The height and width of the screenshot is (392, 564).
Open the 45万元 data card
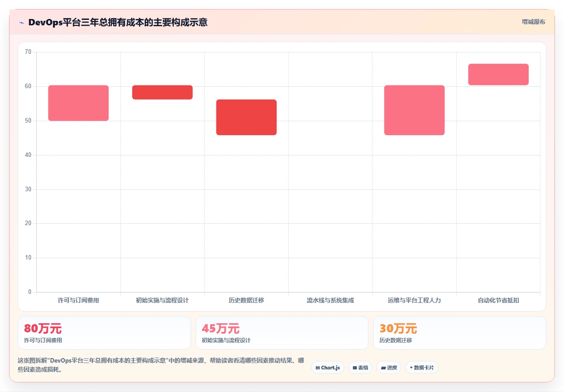(x=282, y=333)
